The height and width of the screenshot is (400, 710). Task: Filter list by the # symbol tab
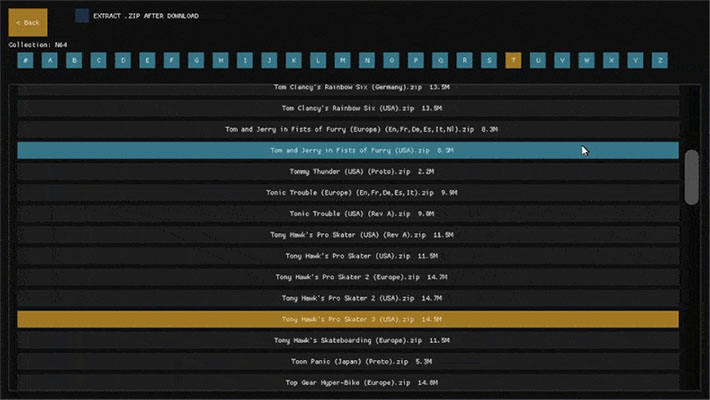[x=25, y=60]
